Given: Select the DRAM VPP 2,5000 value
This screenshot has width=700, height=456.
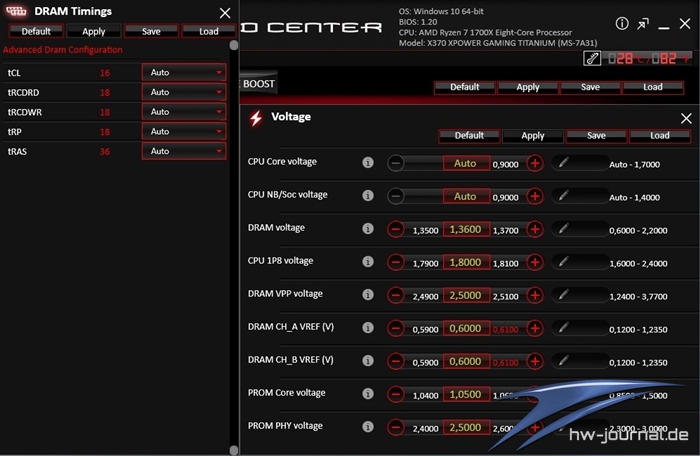Looking at the screenshot, I should tap(466, 296).
